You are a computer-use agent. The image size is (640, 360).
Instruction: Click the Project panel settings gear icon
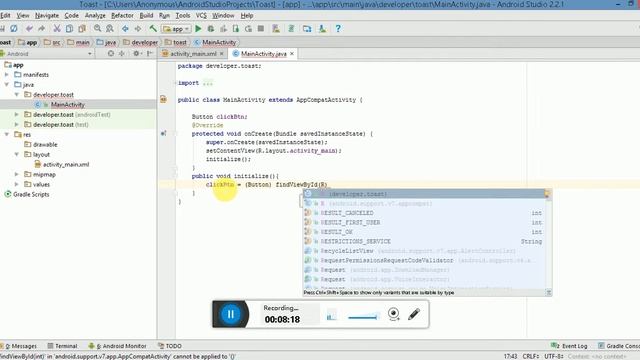[x=136, y=53]
